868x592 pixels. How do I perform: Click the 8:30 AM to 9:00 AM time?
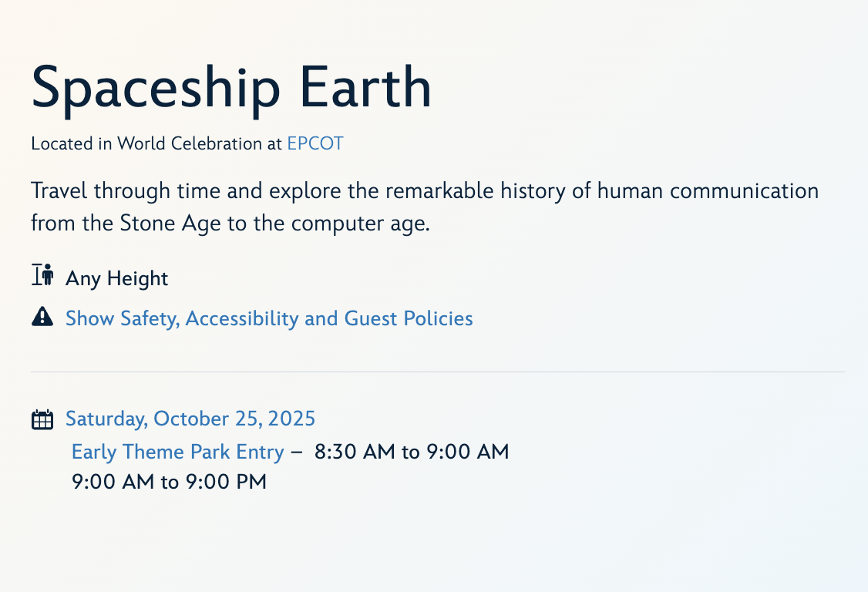[x=412, y=452]
